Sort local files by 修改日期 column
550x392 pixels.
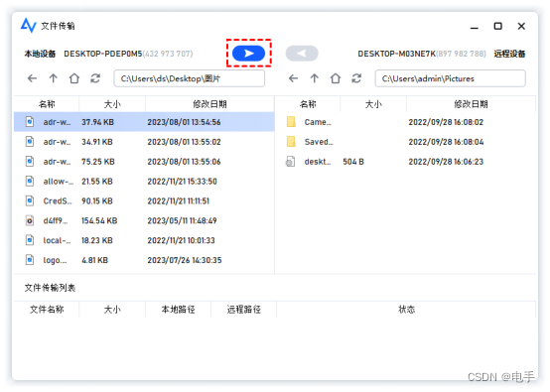click(x=209, y=104)
